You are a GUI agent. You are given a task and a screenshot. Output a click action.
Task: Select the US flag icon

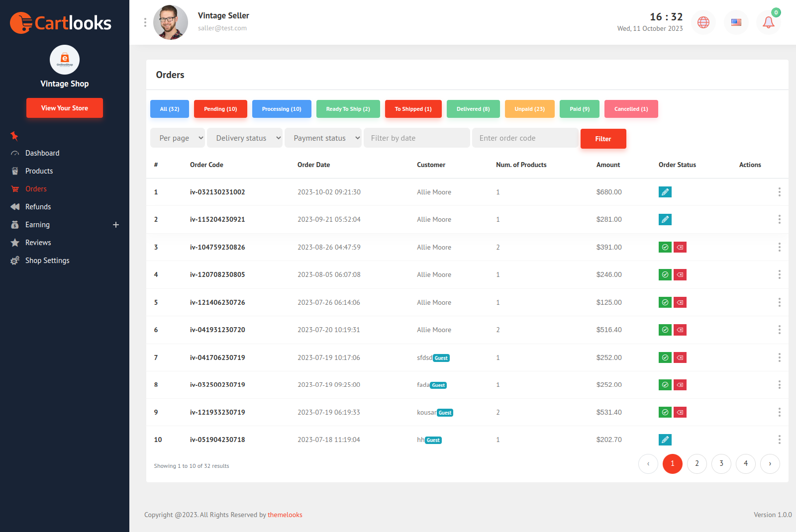pos(736,22)
